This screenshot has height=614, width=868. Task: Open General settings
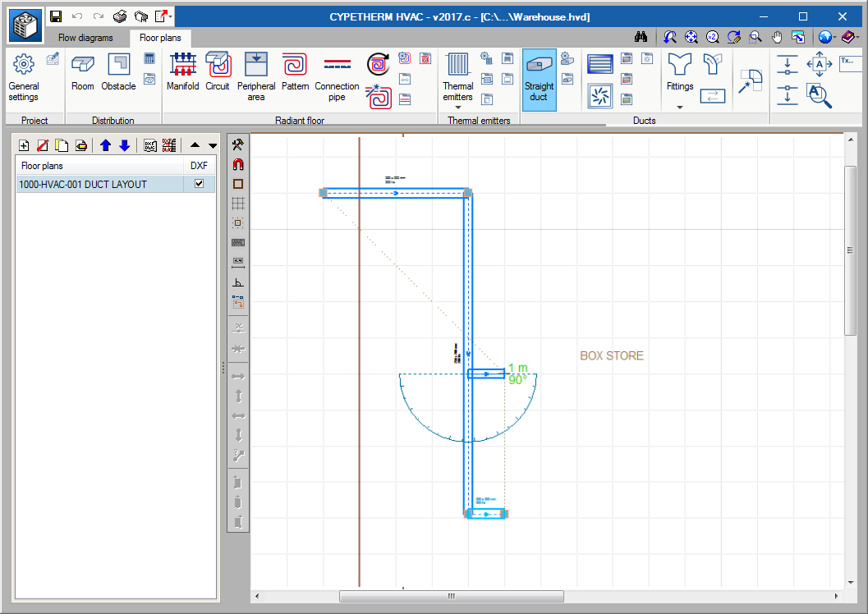point(23,77)
